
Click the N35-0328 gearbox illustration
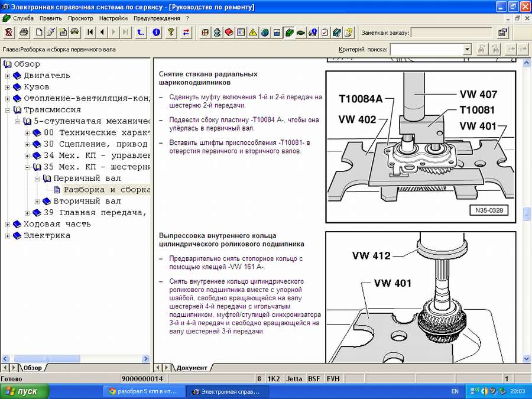421,147
